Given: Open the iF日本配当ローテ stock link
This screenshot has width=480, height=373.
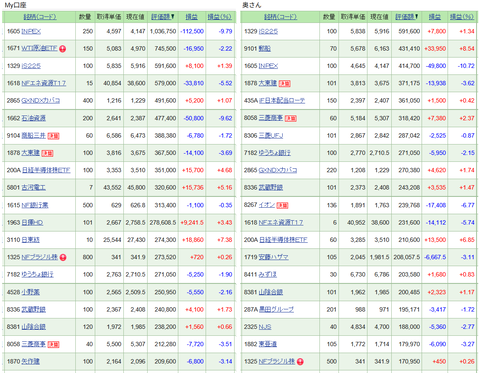Looking at the screenshot, I should pos(282,101).
